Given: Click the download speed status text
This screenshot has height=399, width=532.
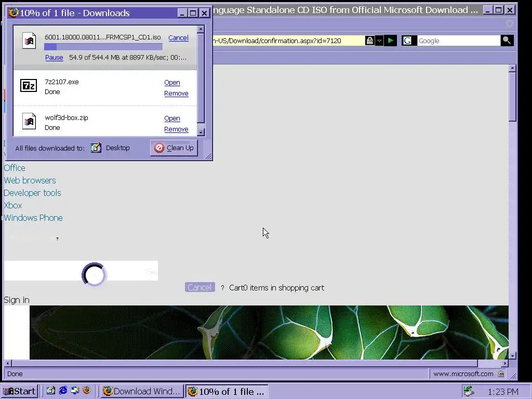Looking at the screenshot, I should 128,57.
